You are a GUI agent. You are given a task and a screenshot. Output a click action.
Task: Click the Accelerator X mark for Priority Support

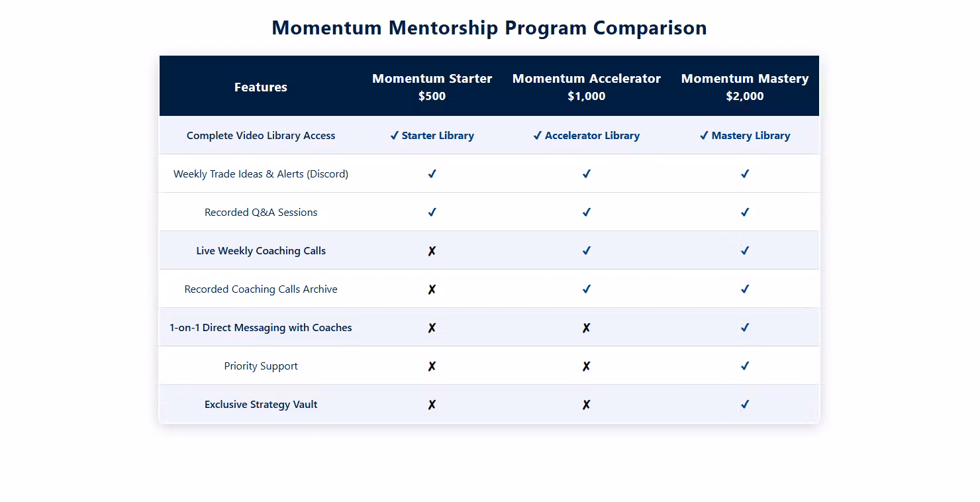click(586, 366)
